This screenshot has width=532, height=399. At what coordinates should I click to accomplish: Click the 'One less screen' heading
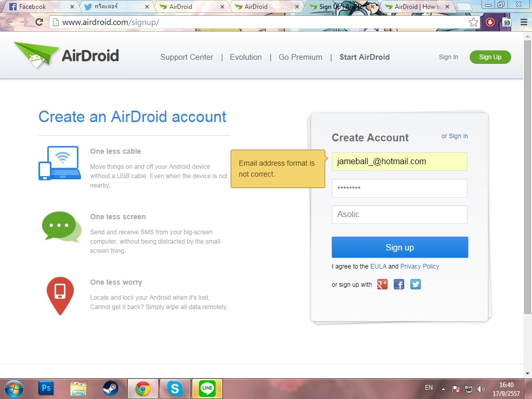coord(118,217)
